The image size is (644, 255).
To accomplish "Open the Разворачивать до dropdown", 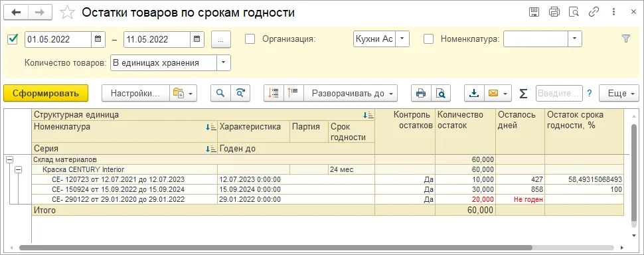I will pos(351,94).
